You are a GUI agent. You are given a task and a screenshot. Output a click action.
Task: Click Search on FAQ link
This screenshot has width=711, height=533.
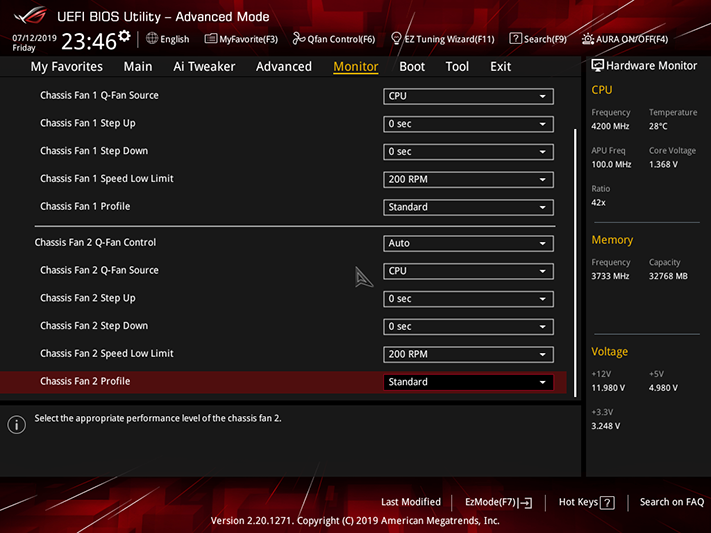coord(672,502)
